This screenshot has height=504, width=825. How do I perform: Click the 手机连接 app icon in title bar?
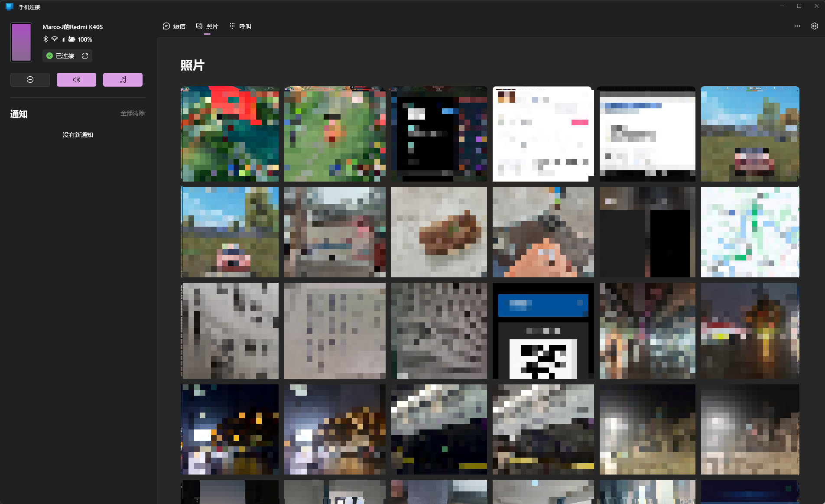(10, 7)
